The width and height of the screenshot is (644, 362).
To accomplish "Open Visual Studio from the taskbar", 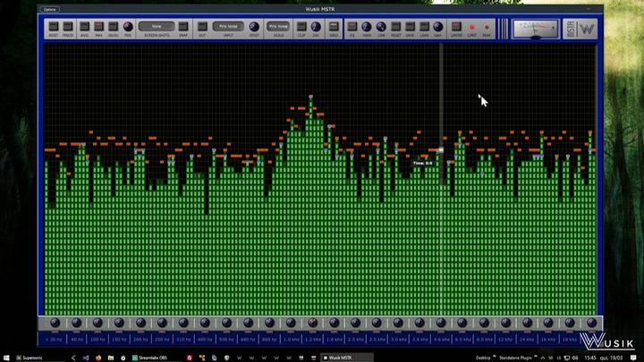I will pyautogui.click(x=86, y=358).
